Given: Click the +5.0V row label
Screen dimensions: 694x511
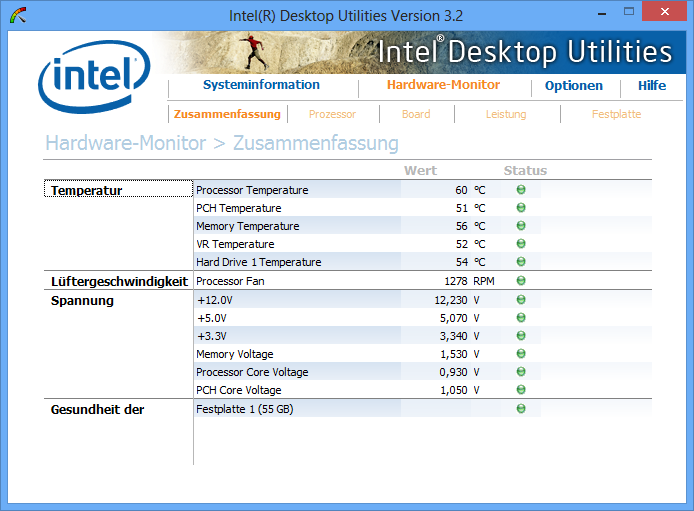Looking at the screenshot, I should tap(212, 318).
